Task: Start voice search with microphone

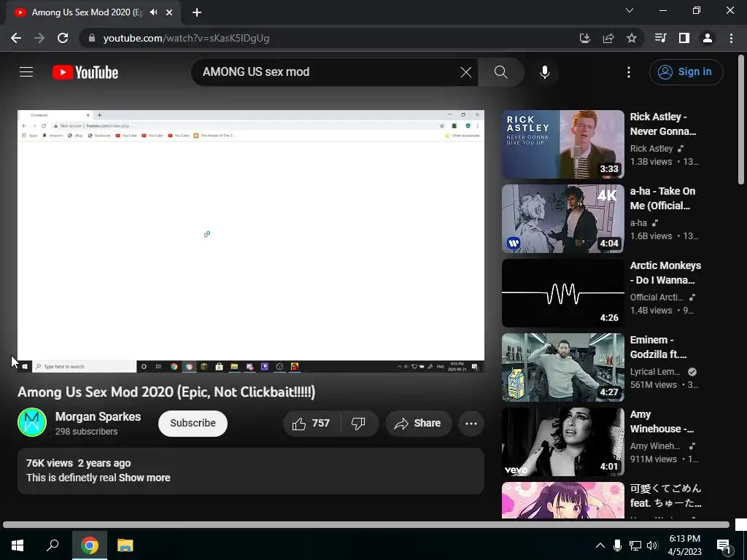Action: 544,72
